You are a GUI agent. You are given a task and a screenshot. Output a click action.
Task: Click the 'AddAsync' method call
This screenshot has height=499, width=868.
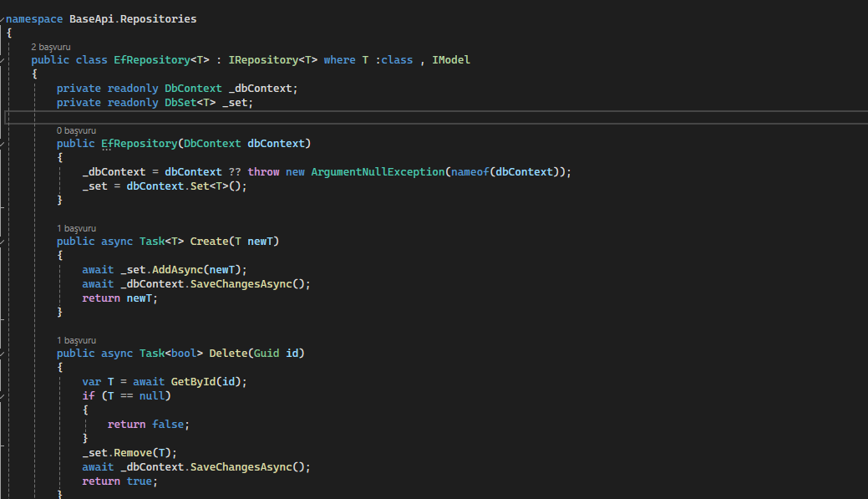pos(177,270)
